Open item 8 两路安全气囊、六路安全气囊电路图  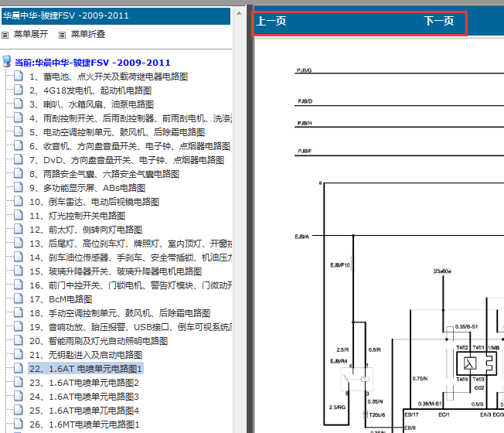coord(104,174)
